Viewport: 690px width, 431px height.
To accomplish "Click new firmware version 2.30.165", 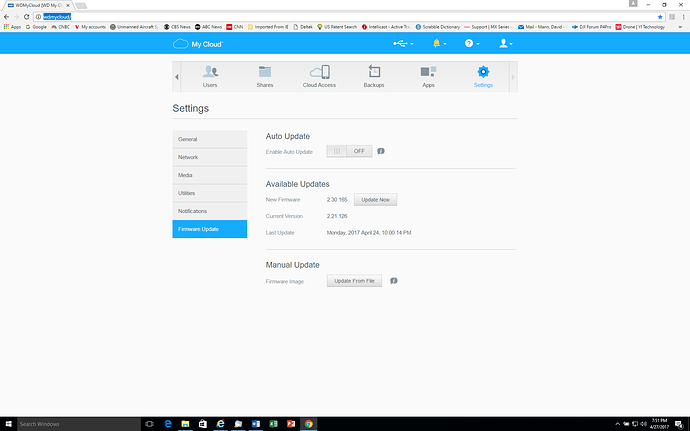I will coord(337,199).
